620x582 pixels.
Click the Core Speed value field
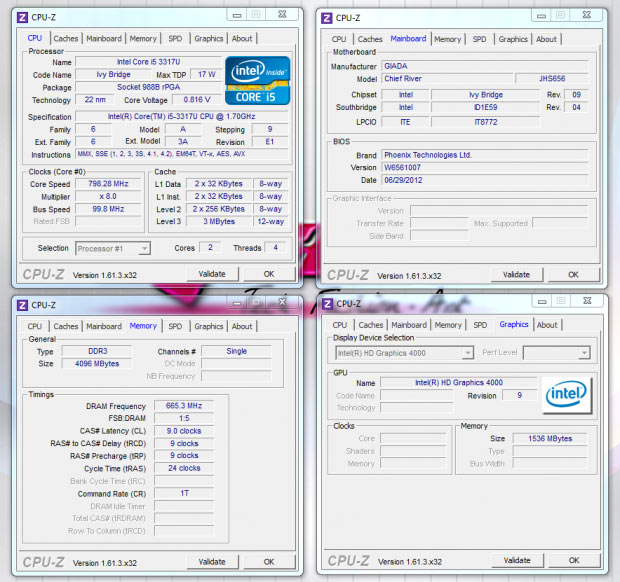(108, 184)
